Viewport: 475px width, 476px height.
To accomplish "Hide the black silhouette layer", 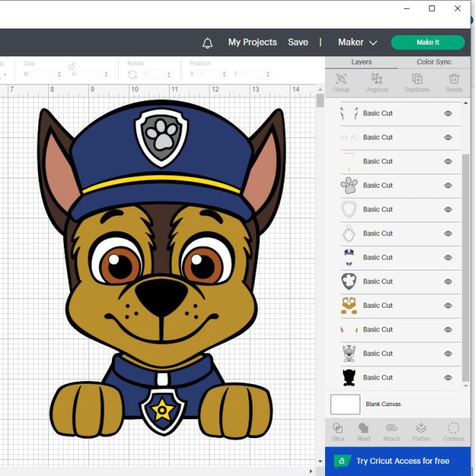I will 448,378.
